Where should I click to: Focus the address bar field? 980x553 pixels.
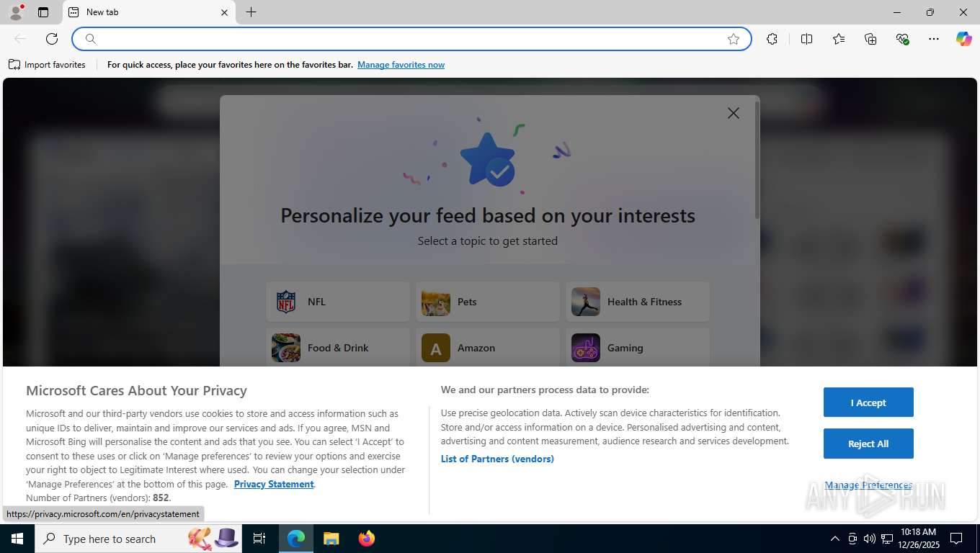point(411,39)
